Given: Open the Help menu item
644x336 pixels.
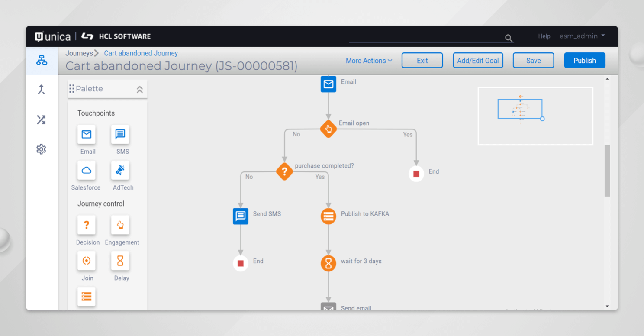Looking at the screenshot, I should [x=544, y=36].
